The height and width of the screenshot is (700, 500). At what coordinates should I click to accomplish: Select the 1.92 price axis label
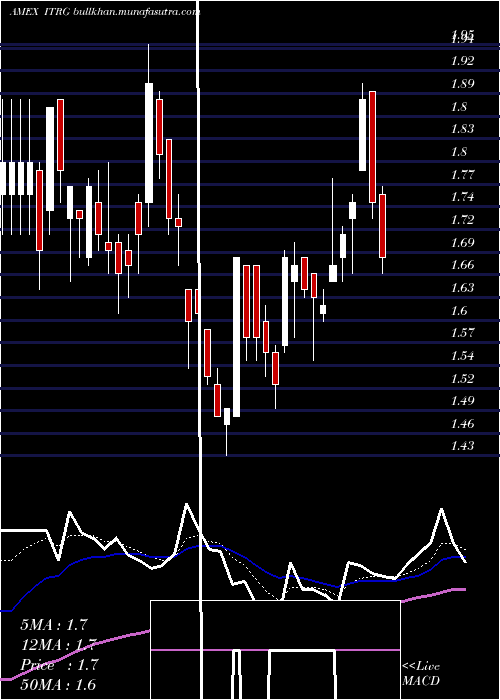coord(462,61)
